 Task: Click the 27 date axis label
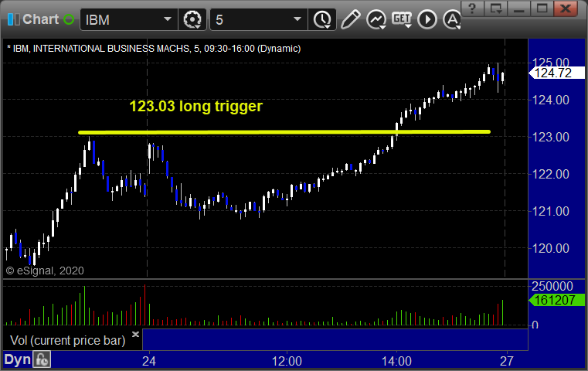(507, 361)
